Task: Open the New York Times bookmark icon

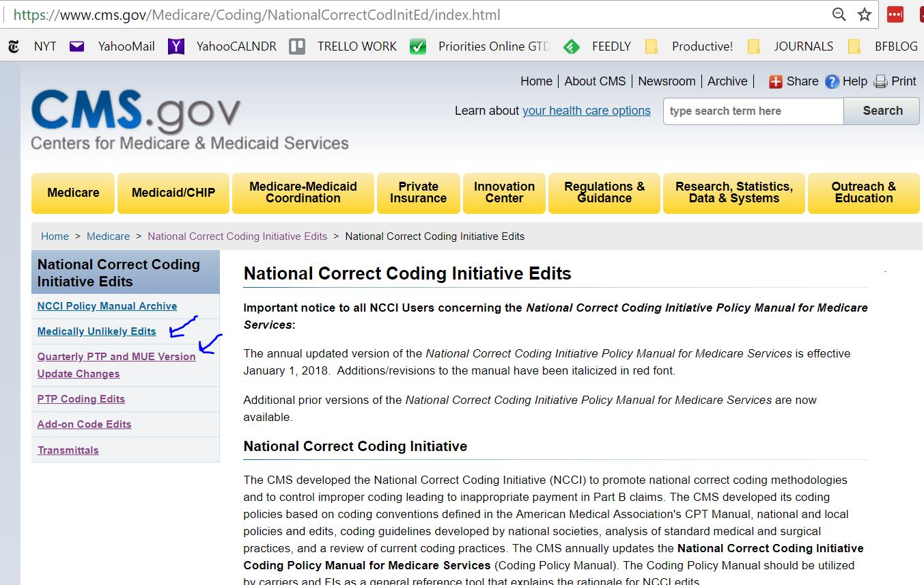Action: [x=12, y=46]
